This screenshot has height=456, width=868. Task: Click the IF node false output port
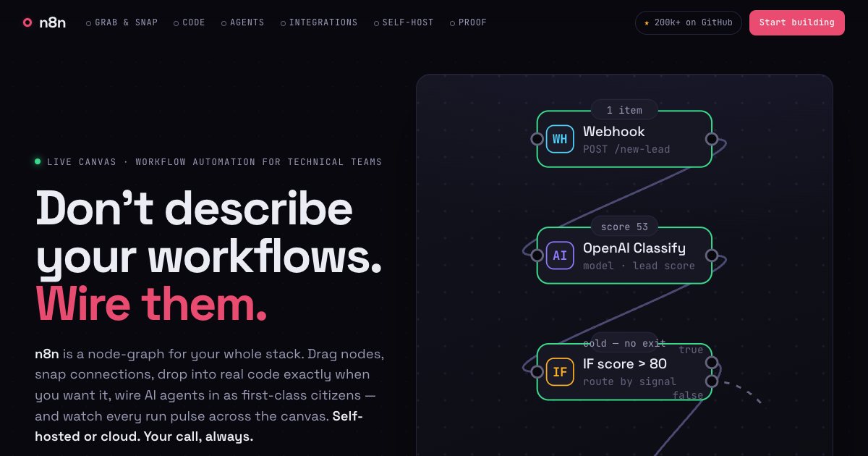(x=712, y=381)
